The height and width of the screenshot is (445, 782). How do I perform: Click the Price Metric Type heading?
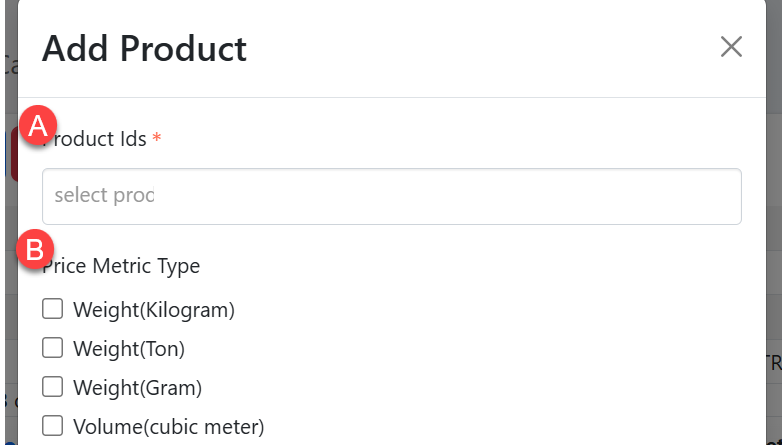tap(121, 266)
